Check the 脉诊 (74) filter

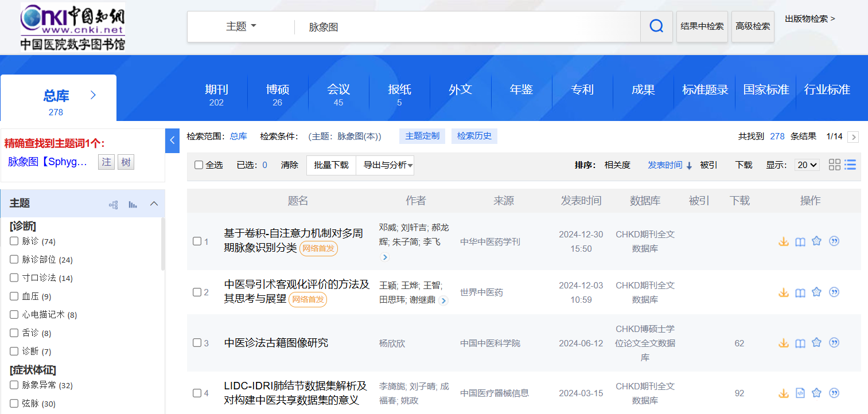tap(14, 241)
